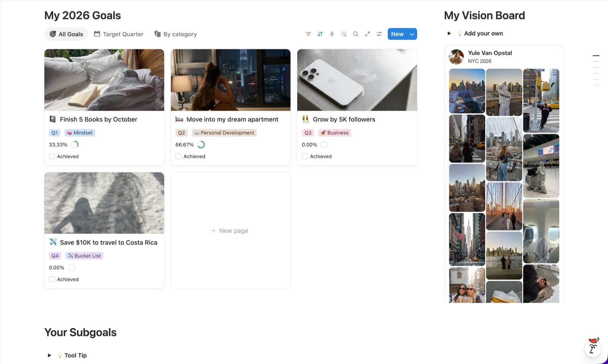Click the bed icon beside dream apartment

pos(179,119)
